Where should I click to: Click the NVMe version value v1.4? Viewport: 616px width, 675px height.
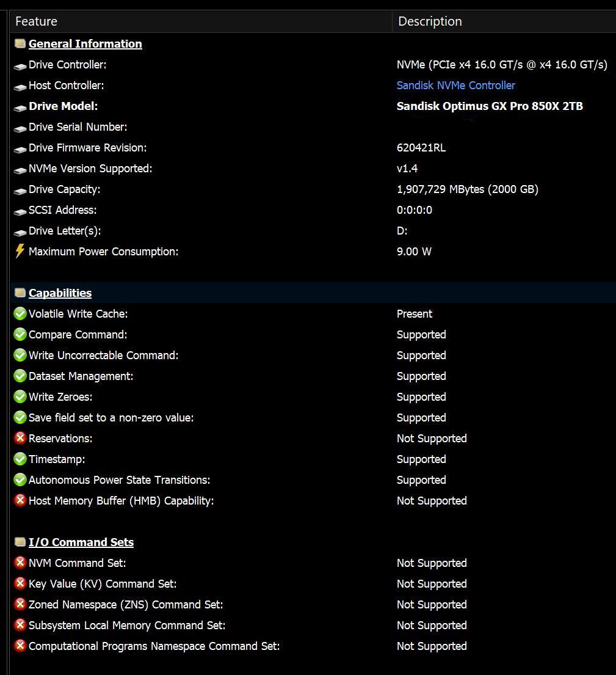pyautogui.click(x=407, y=169)
